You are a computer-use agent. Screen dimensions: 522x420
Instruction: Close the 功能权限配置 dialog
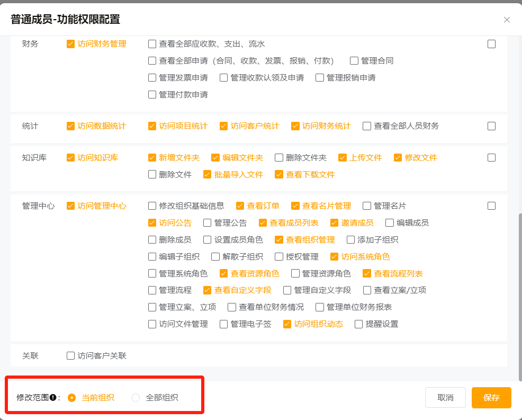coord(507,20)
